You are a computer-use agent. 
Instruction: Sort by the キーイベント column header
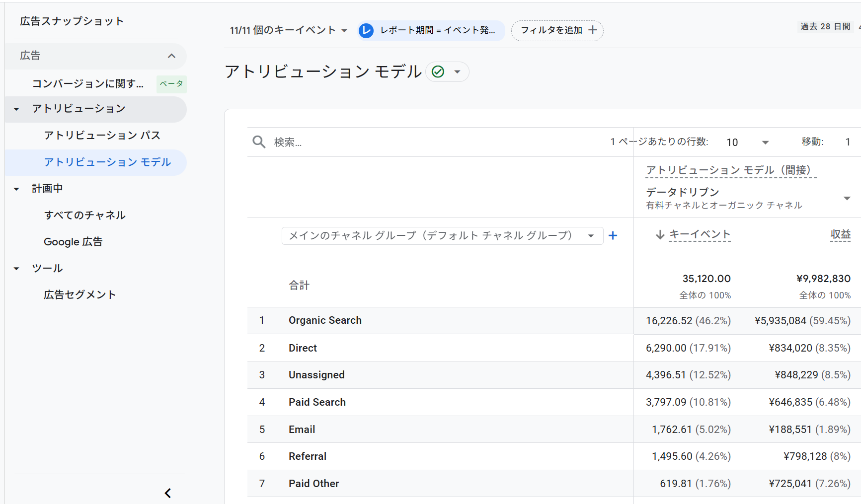700,234
